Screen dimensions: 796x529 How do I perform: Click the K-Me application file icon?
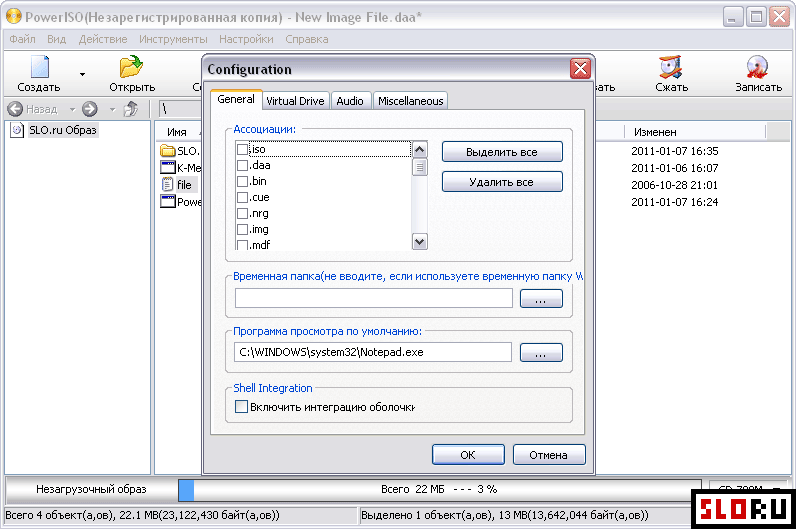[x=168, y=168]
